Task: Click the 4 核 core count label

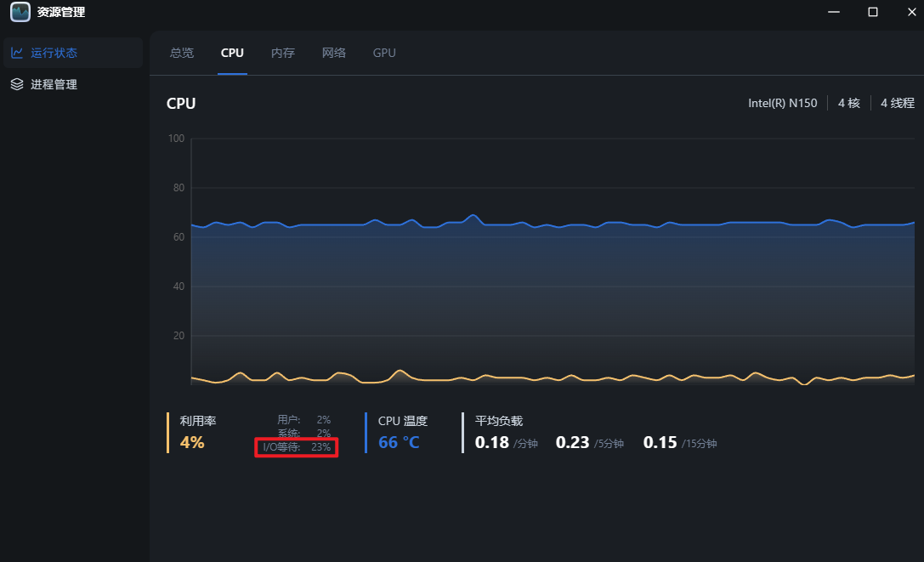Action: click(x=849, y=103)
